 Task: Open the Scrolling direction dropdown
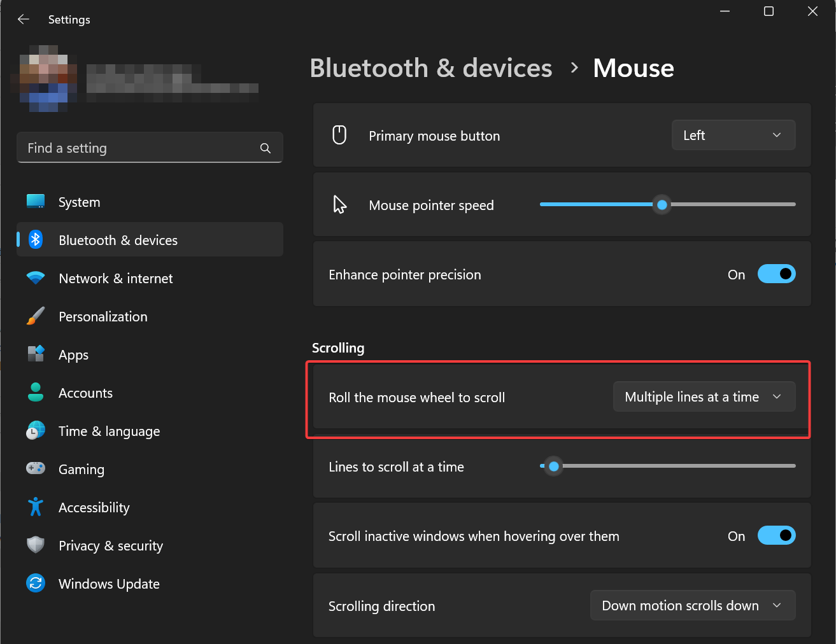point(692,606)
